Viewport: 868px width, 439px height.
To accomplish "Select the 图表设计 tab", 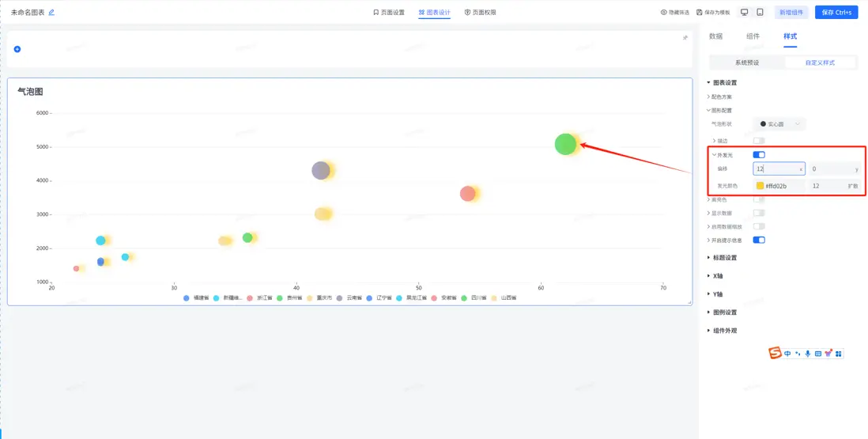I will [x=434, y=12].
